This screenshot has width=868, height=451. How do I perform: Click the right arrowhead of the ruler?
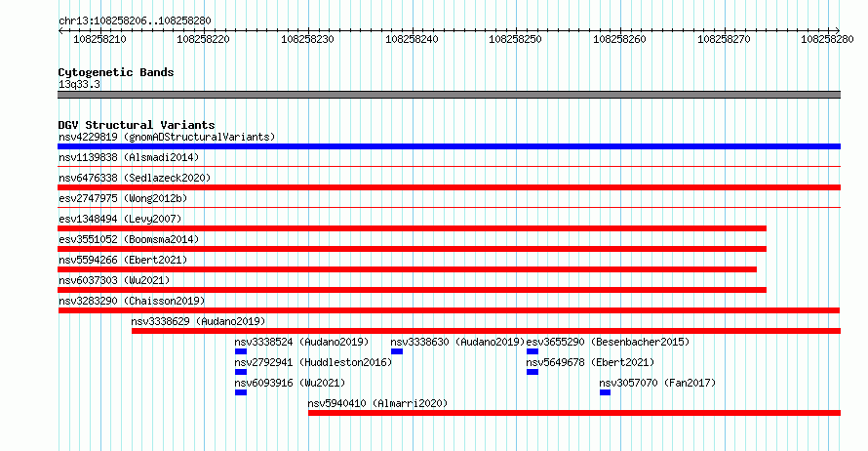tap(838, 31)
